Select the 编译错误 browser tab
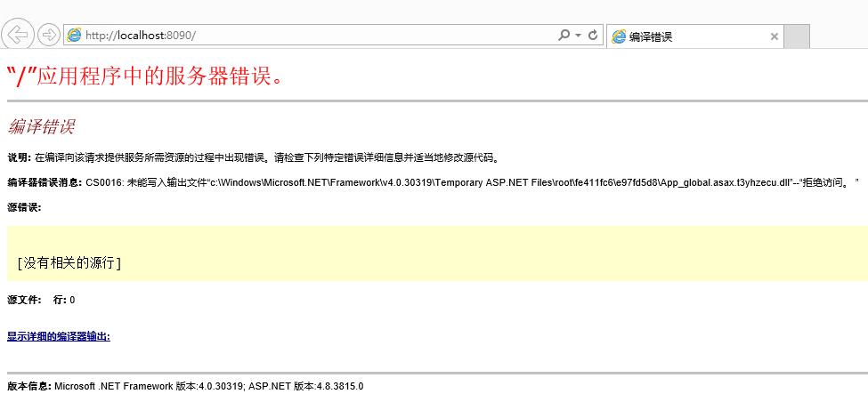The height and width of the screenshot is (402, 868). coord(685,36)
